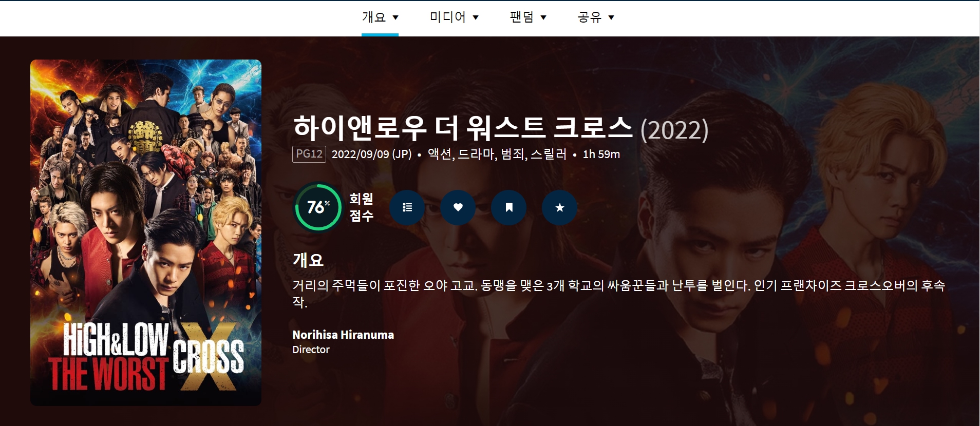The height and width of the screenshot is (426, 980).
Task: Mark as favorite with heart icon
Action: tap(458, 207)
